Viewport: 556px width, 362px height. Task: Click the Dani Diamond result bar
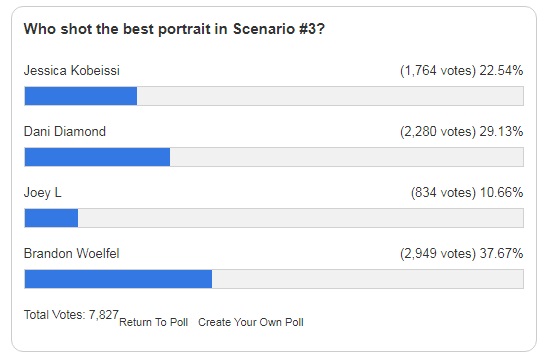pyautogui.click(x=274, y=157)
